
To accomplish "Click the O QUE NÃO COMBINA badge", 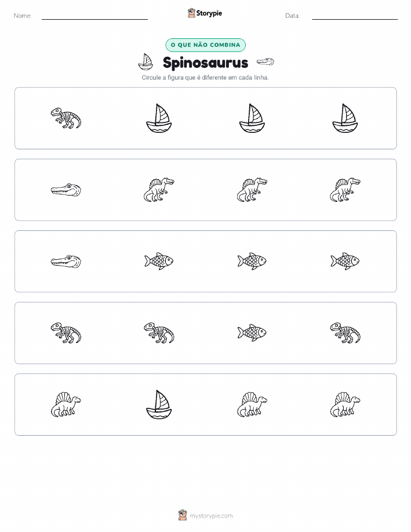I will 205,45.
